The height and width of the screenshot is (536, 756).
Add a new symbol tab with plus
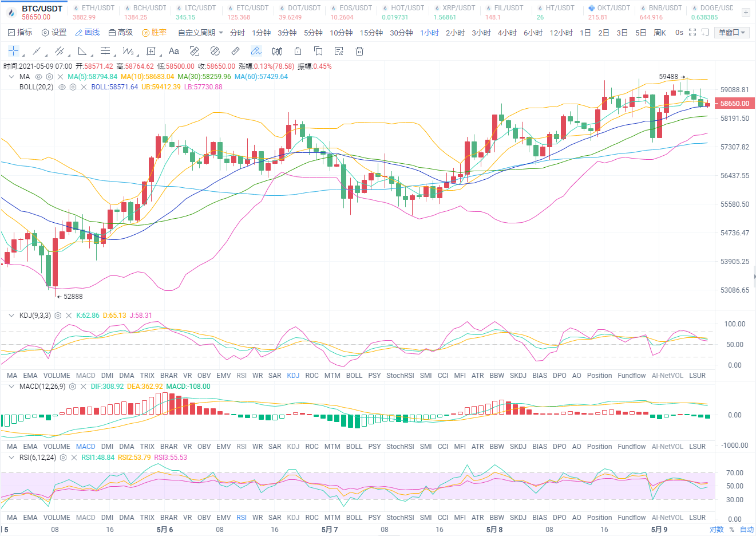(x=746, y=12)
